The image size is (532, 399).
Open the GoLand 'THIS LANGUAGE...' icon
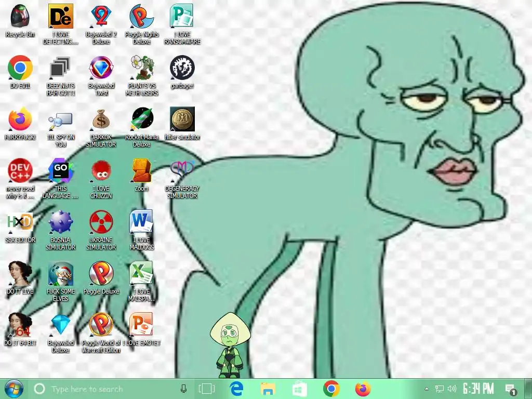coord(61,170)
